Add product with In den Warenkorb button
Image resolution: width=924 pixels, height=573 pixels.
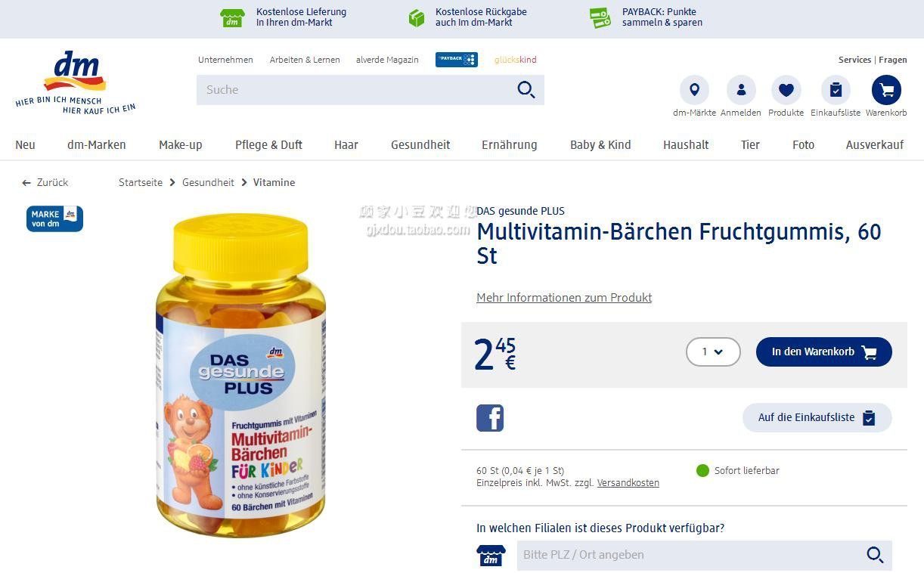point(824,352)
